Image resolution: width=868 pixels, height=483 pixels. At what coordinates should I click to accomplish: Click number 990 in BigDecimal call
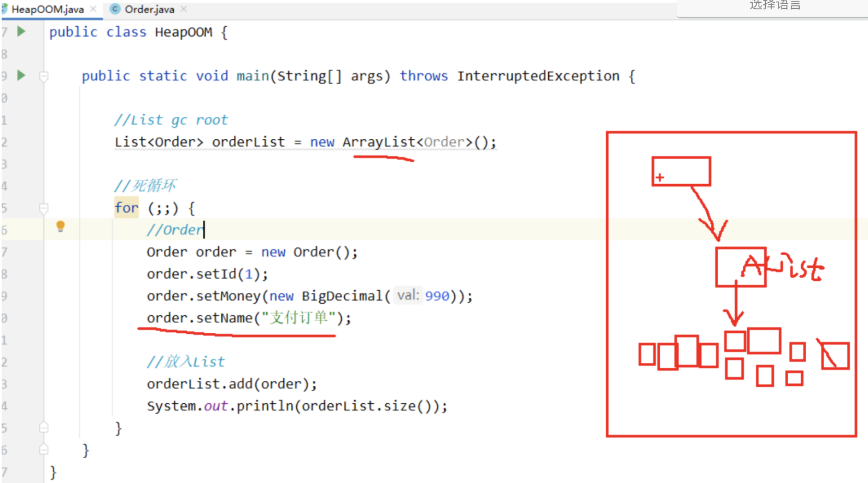(x=437, y=296)
